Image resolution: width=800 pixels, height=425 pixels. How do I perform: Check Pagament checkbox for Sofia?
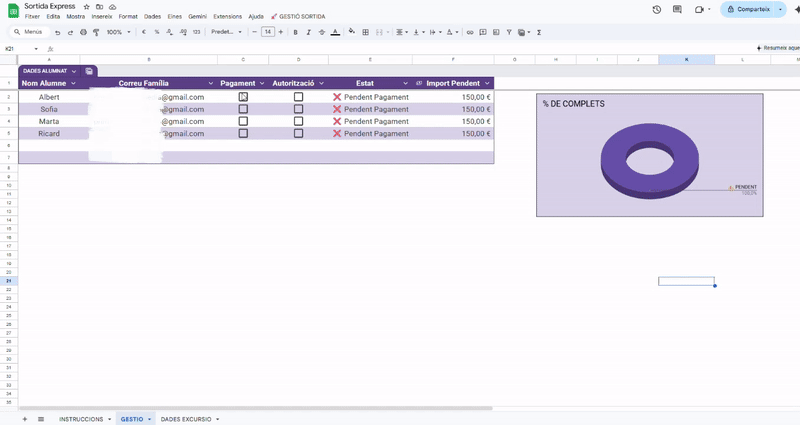click(243, 109)
